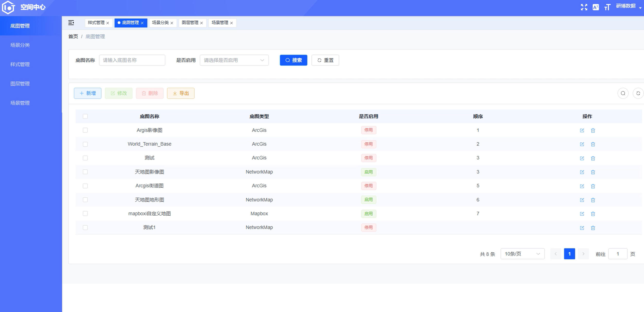
Task: Check the 天地图影像图 row checkbox
Action: click(85, 172)
